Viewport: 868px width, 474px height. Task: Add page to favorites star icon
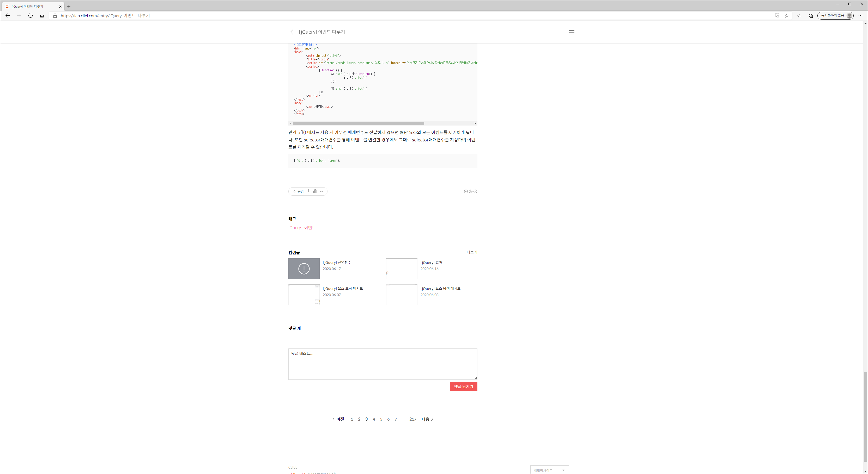pos(786,15)
